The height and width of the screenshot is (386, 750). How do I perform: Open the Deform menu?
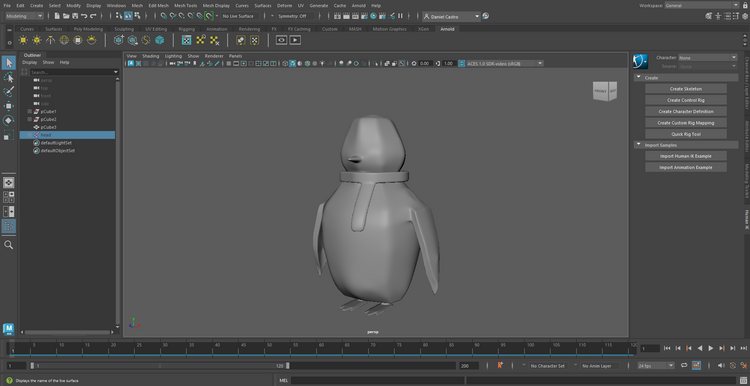point(284,5)
